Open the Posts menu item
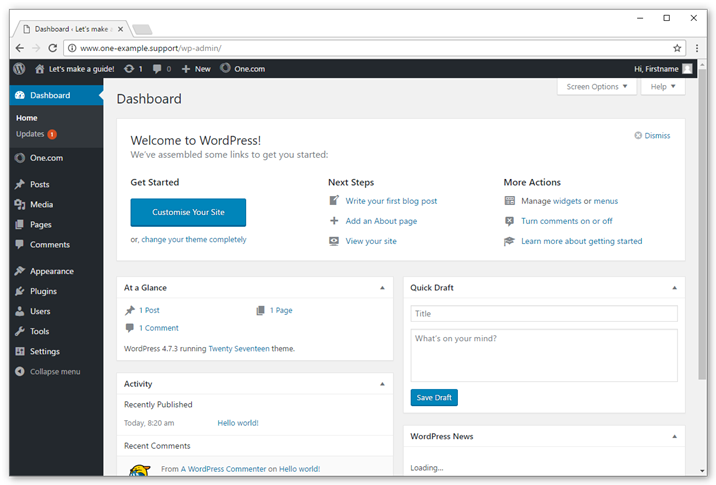The image size is (716, 485). click(56, 184)
